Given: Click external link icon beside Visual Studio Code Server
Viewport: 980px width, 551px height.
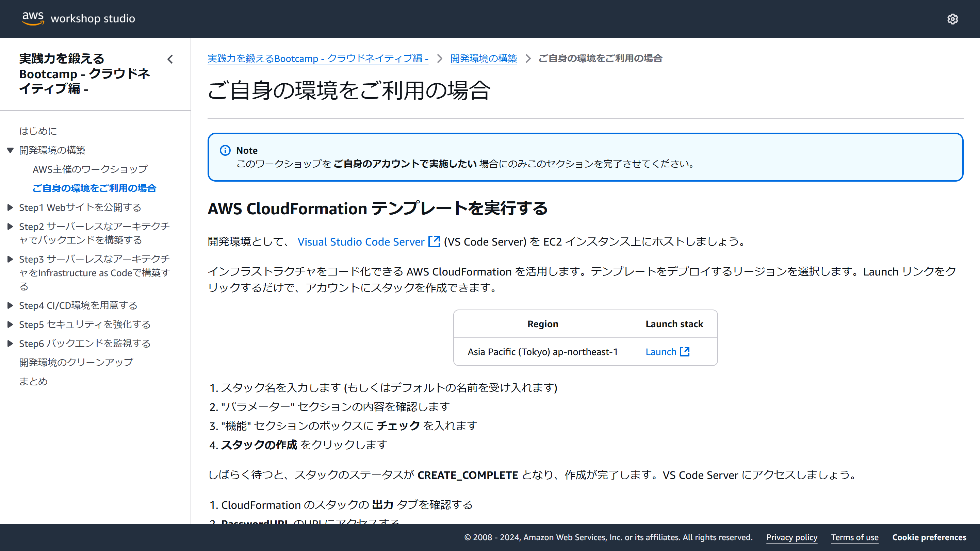Looking at the screenshot, I should click(434, 241).
